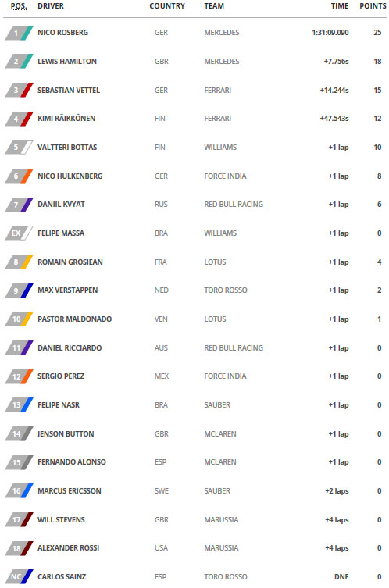Open the Max Verstappen driver entry
This screenshot has height=588, width=389.
[67, 290]
